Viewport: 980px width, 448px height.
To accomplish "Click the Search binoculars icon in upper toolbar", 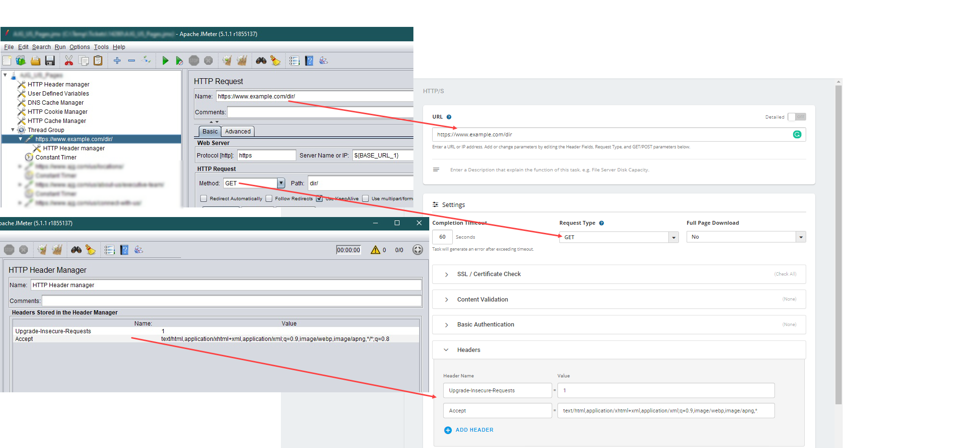I will (261, 61).
